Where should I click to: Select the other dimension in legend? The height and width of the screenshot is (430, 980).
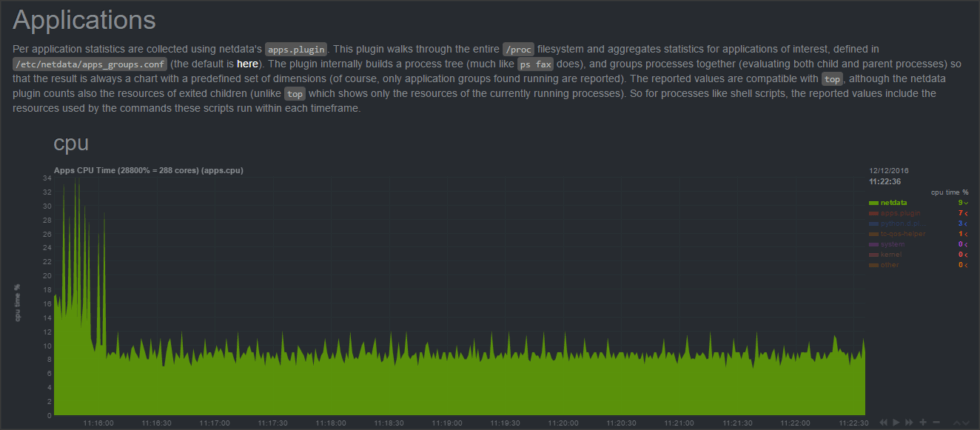coord(892,265)
